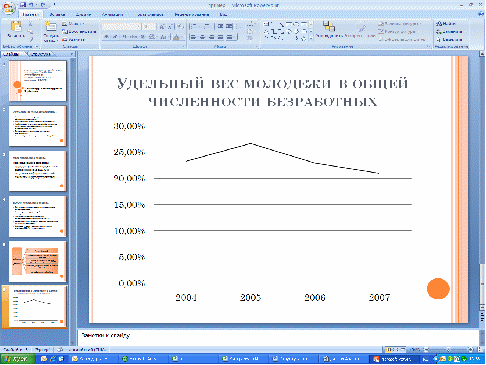Image resolution: width=486 pixels, height=365 pixels.
Task: Save the presentation via Quick Access toolbar
Action: point(23,5)
